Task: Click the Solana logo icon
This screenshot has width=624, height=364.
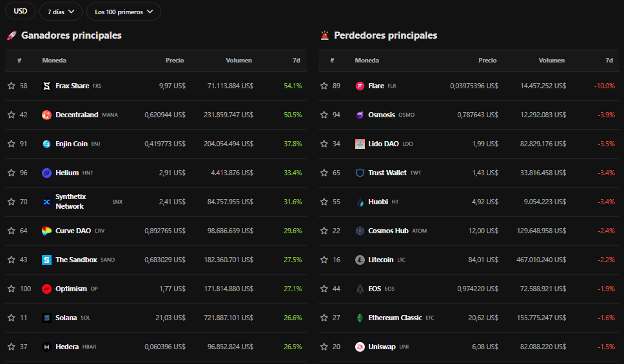Action: coord(46,318)
